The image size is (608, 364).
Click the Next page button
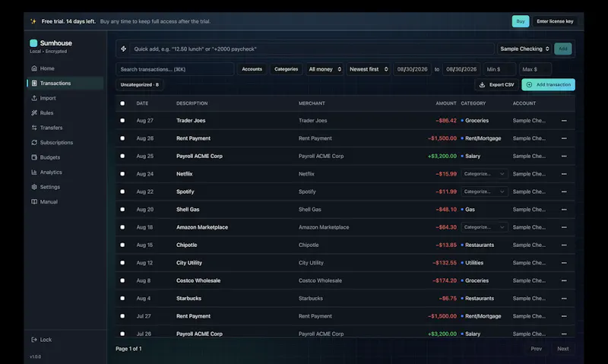point(563,349)
